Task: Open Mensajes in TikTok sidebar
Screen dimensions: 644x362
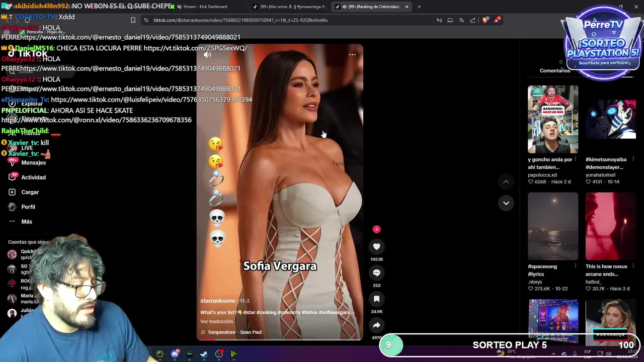Action: click(28, 162)
